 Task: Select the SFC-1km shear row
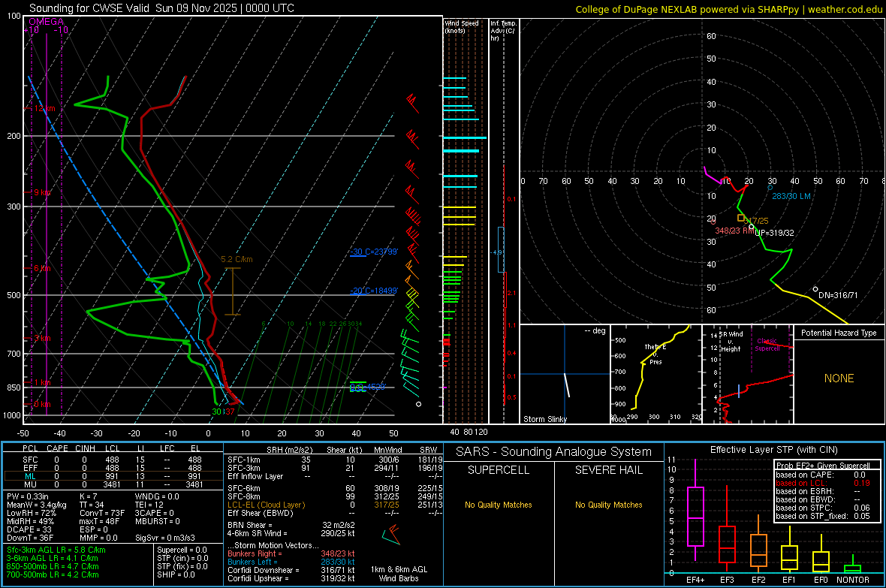[x=335, y=460]
